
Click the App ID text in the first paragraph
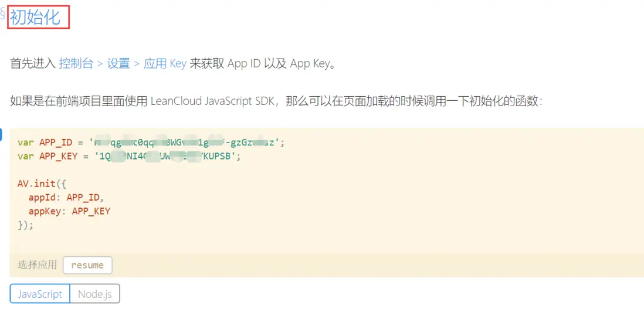[243, 63]
